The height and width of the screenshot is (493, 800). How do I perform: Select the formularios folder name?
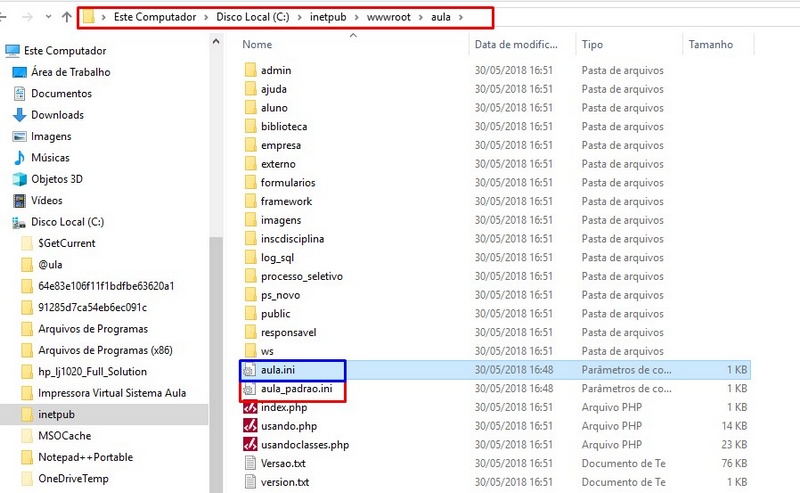(x=288, y=183)
